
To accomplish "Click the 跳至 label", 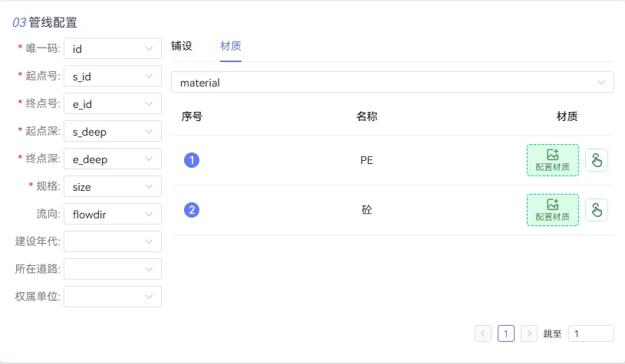I will pos(552,334).
